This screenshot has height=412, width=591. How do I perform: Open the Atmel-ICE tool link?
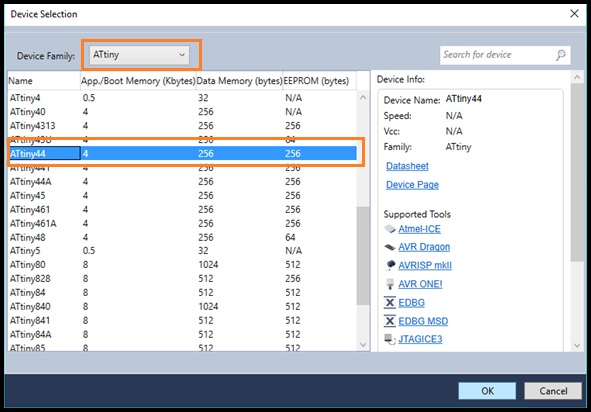[x=420, y=229]
